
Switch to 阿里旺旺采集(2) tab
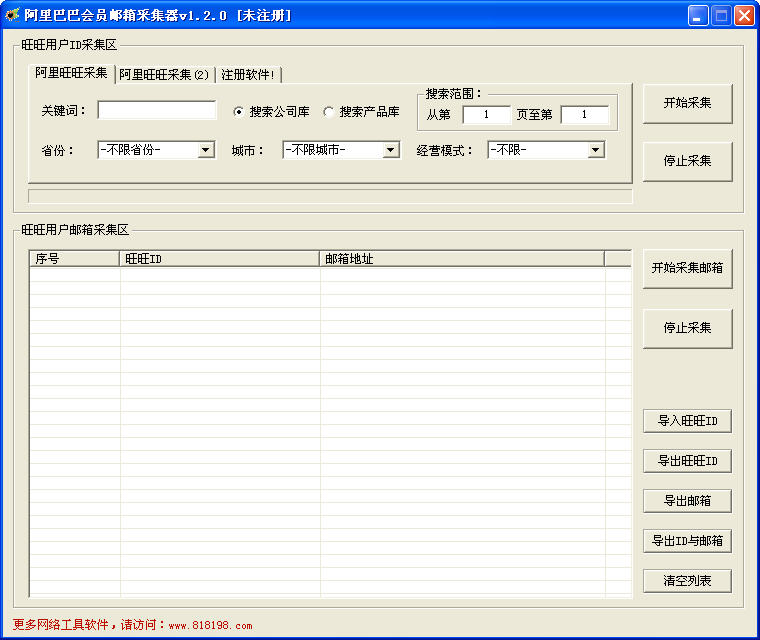click(x=164, y=75)
